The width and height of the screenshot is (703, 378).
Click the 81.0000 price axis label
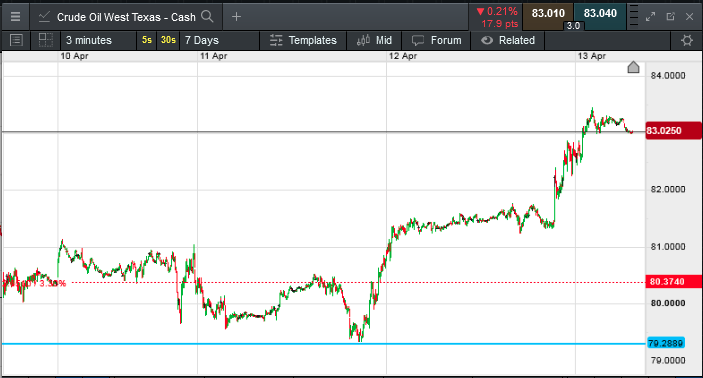pos(668,247)
